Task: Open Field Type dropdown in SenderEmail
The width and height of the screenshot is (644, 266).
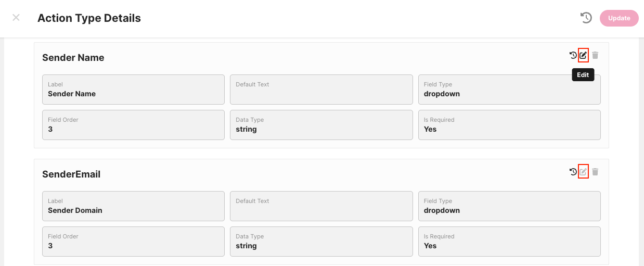Action: (509, 206)
